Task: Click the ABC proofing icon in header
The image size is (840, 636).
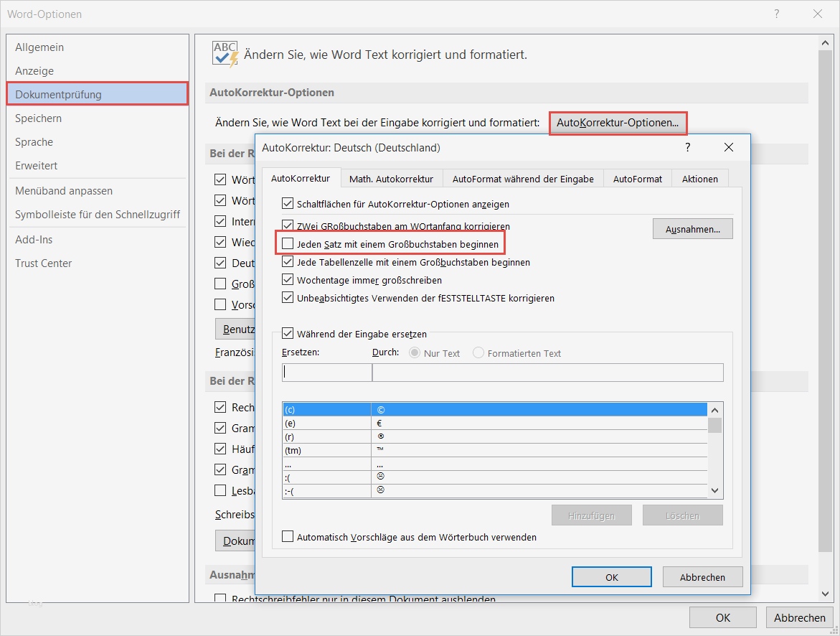Action: pyautogui.click(x=225, y=54)
